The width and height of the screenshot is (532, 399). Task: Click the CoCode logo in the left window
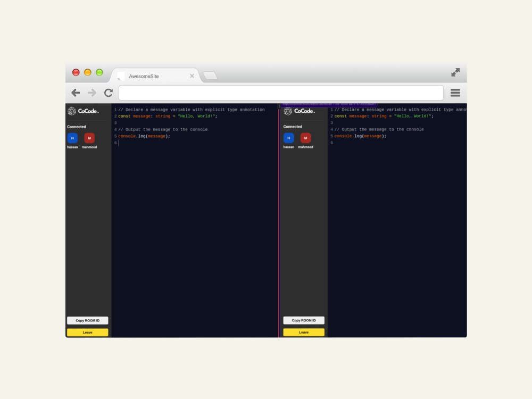[83, 111]
